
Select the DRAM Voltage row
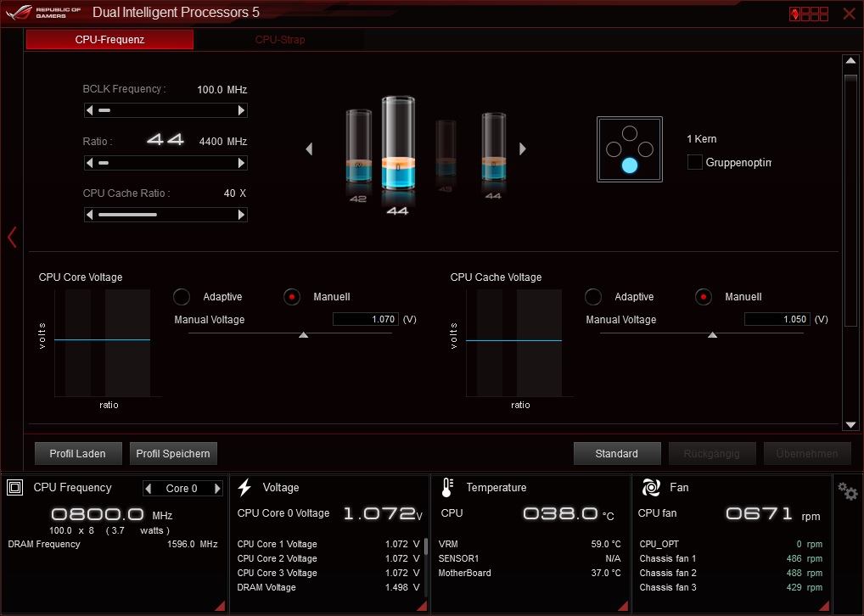coord(328,587)
